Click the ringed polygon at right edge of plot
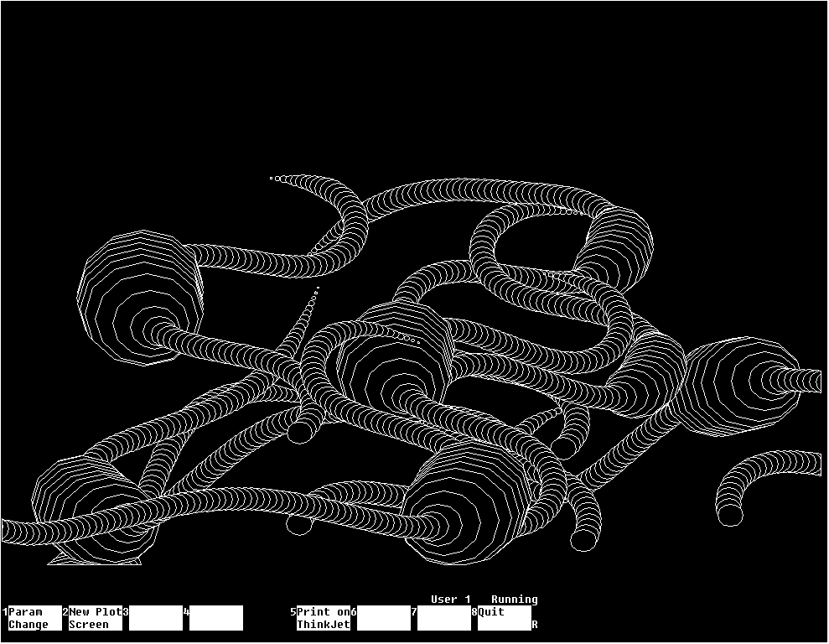 point(742,384)
